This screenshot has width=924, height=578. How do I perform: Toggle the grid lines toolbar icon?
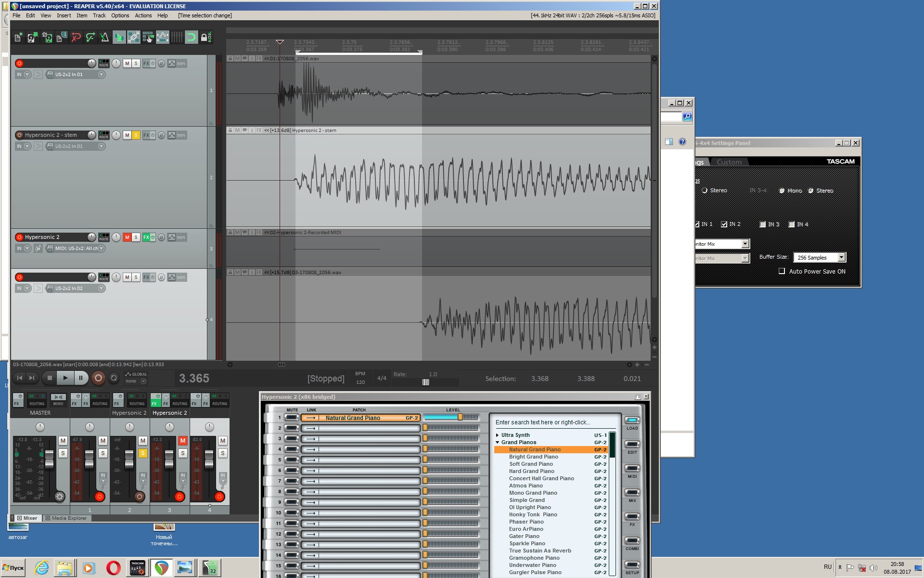coord(177,37)
